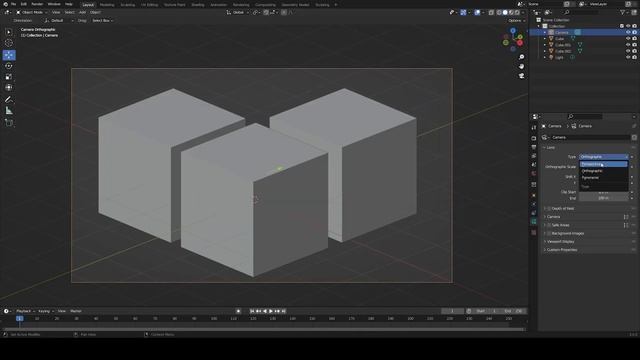This screenshot has height=360, width=640.
Task: Open the Object Mode dropdown
Action: 32,13
